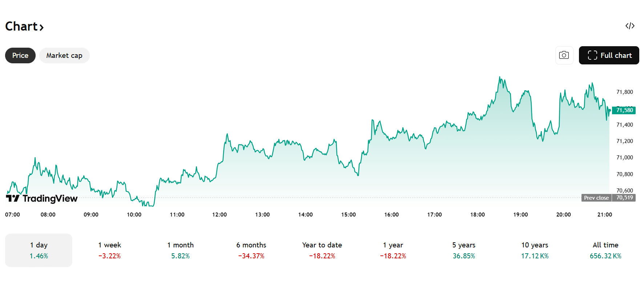Select the Year to date range
The width and height of the screenshot is (644, 286).
coord(322,250)
